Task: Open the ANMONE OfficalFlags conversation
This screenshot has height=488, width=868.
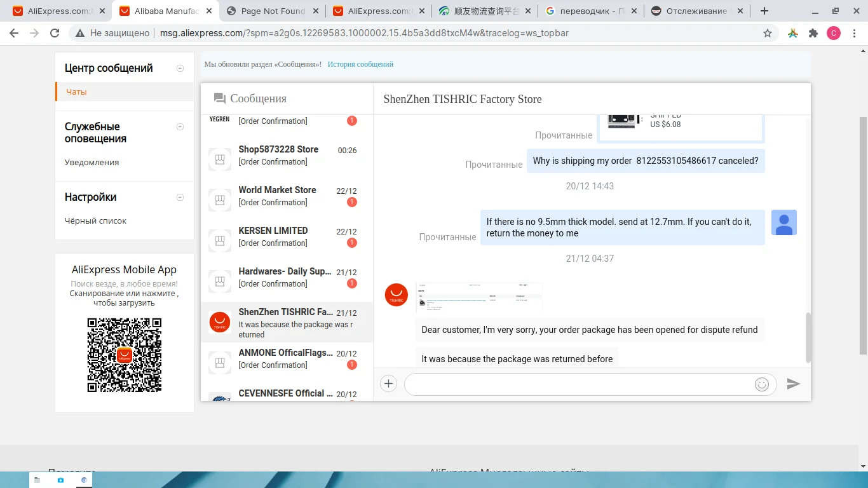Action: click(287, 363)
